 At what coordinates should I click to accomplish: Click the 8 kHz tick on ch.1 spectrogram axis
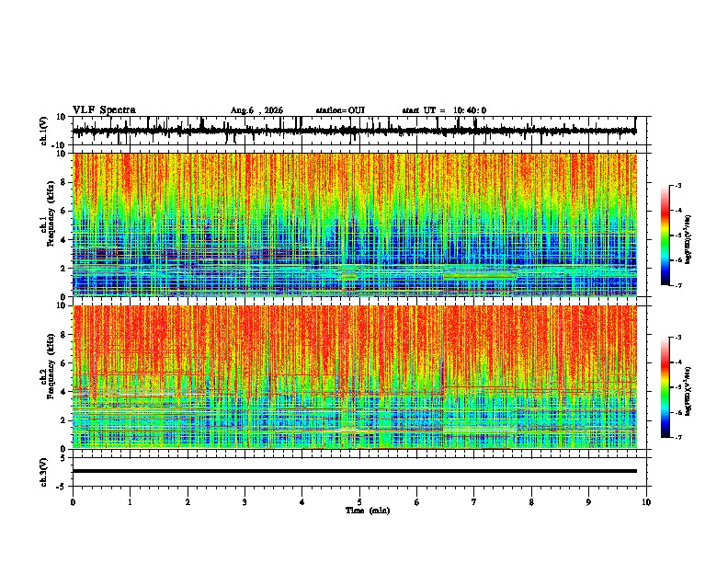tap(64, 182)
